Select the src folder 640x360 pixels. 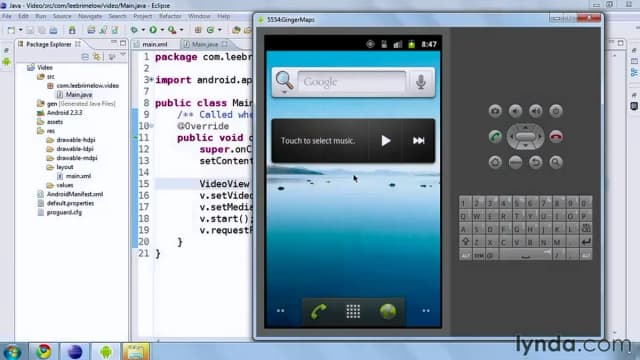(50, 77)
